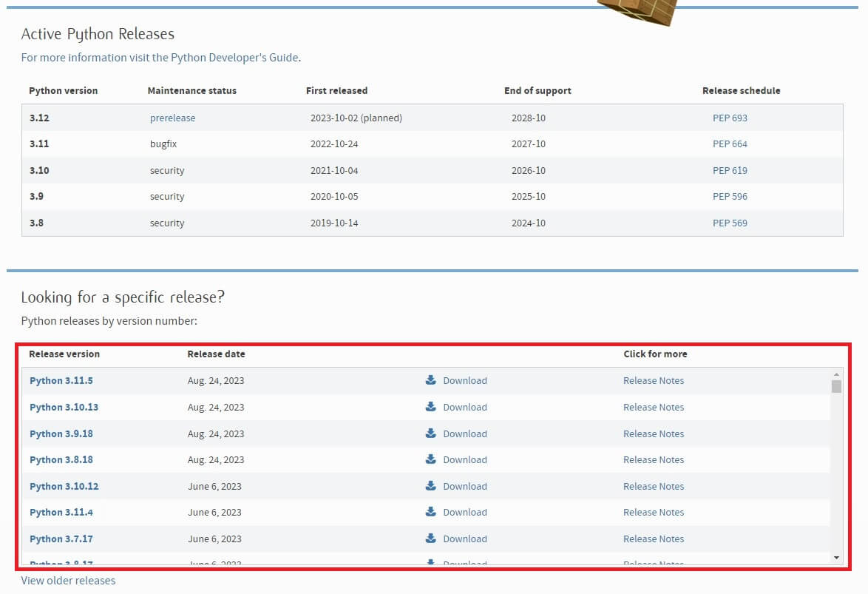Click the 2022-10-24 first released date
868x594 pixels.
coord(333,144)
